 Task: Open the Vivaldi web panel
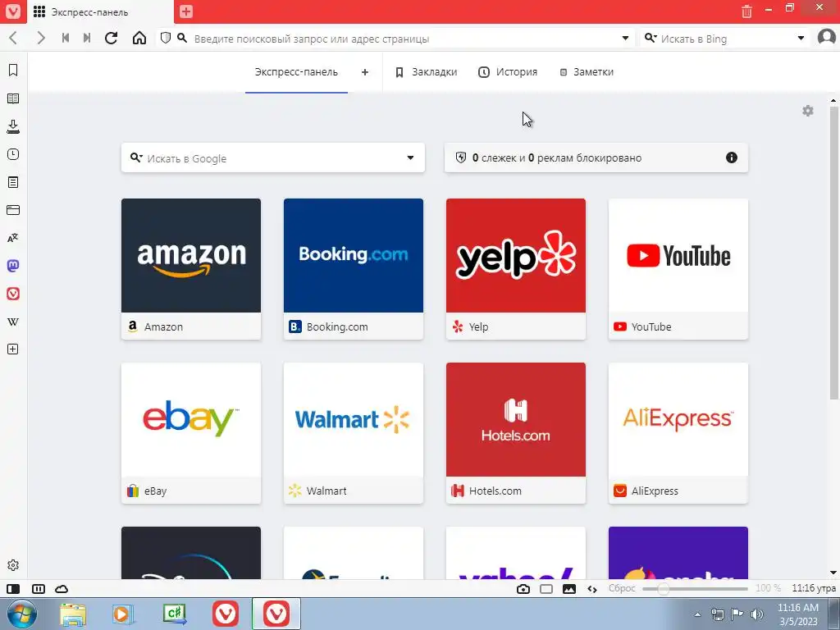[x=13, y=294]
